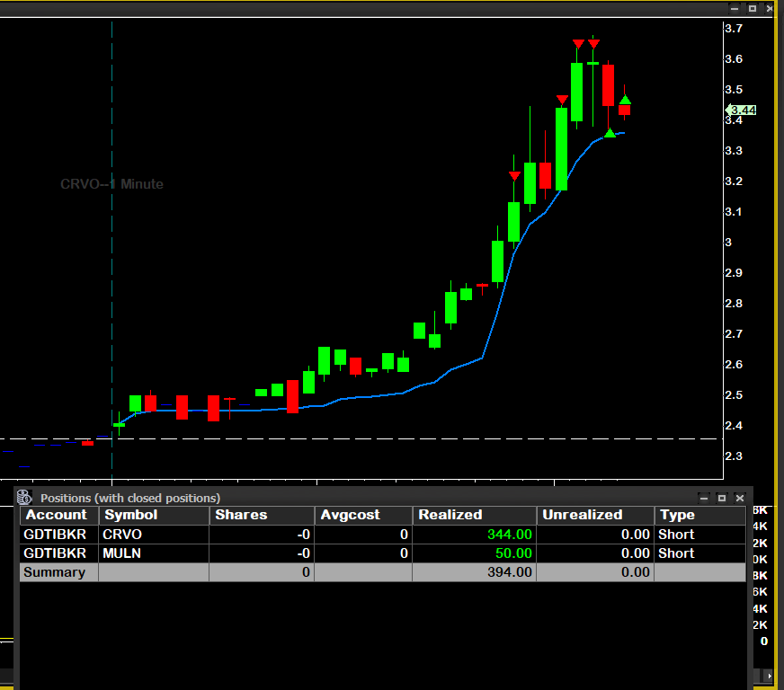The width and height of the screenshot is (784, 690).
Task: Click the Short type in CRVO row
Action: [676, 535]
